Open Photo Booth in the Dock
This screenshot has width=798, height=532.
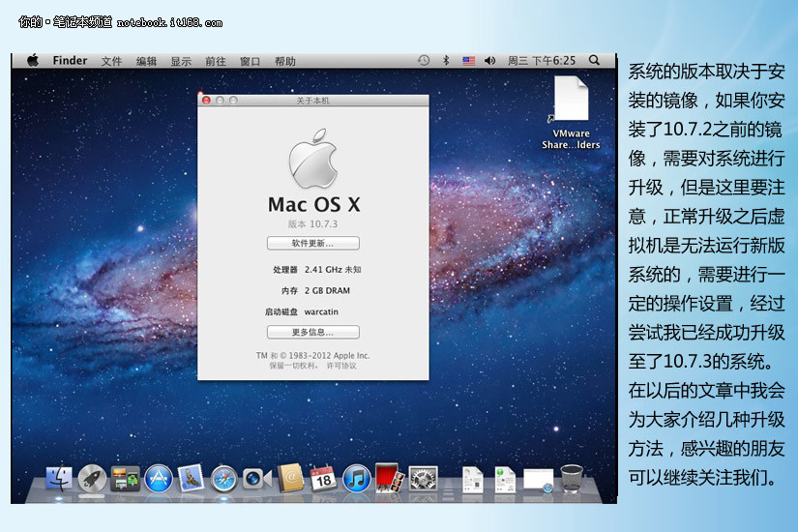click(x=390, y=478)
